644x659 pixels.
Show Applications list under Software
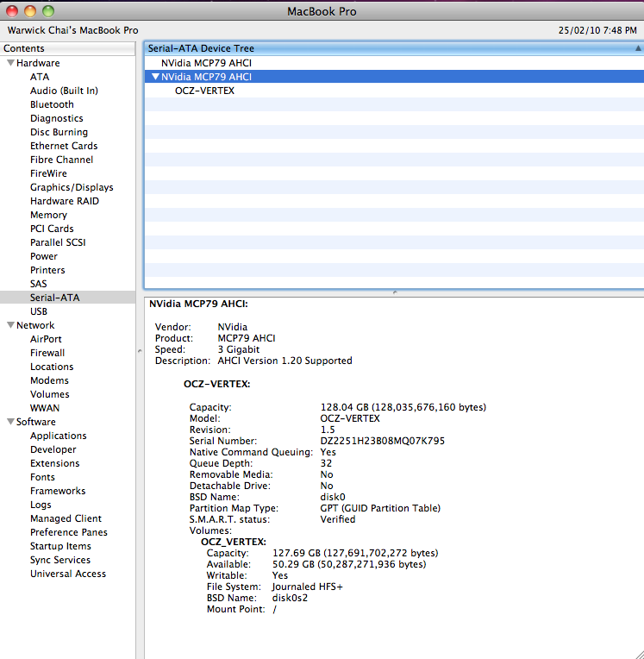click(58, 436)
